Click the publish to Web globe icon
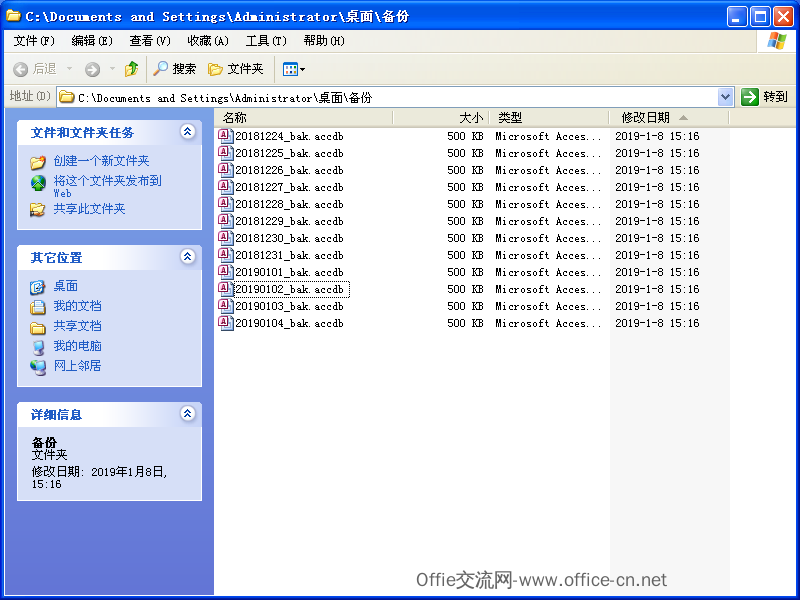Viewport: 800px width, 600px height. click(38, 183)
